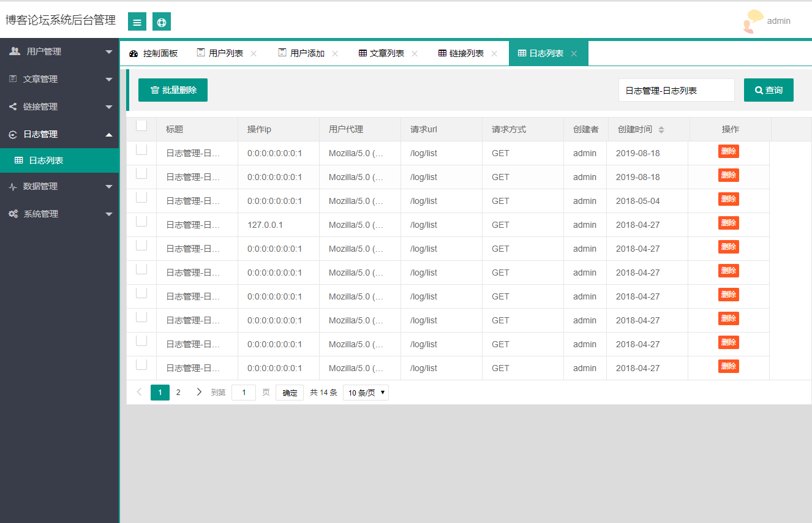Collapse the expanded 日志管理 menu chevron
This screenshot has width=812, height=523.
pos(109,134)
